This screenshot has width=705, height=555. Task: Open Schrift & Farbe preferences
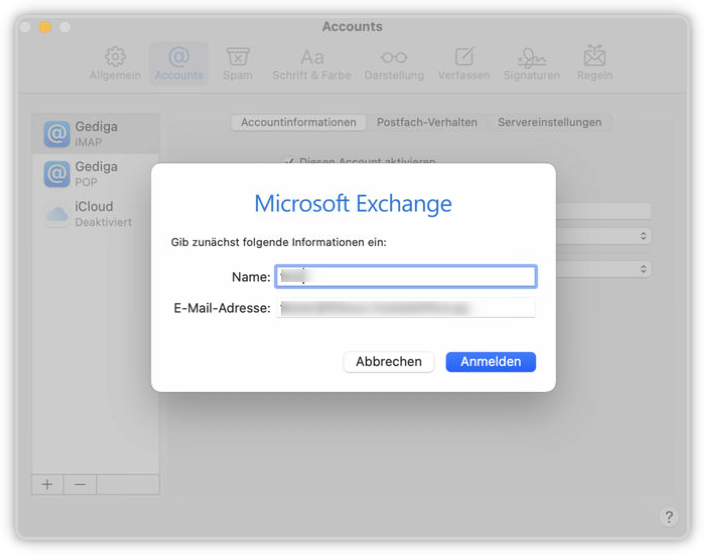(x=311, y=63)
